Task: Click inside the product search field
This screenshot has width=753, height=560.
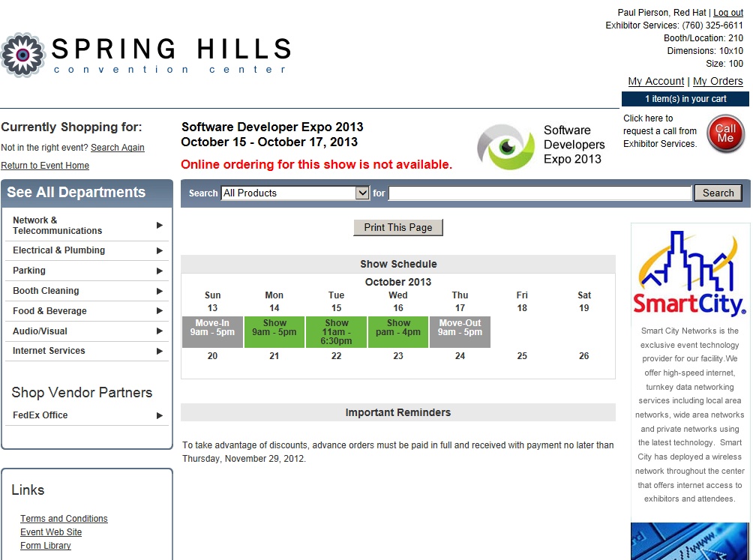Action: click(538, 193)
